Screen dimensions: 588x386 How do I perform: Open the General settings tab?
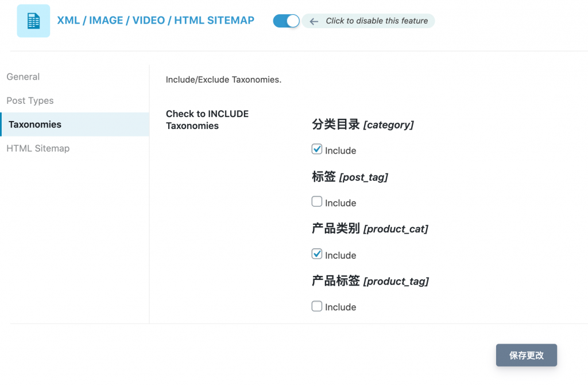23,77
